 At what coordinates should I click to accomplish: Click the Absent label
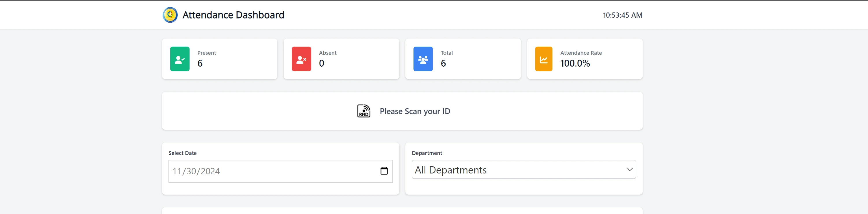(x=327, y=53)
